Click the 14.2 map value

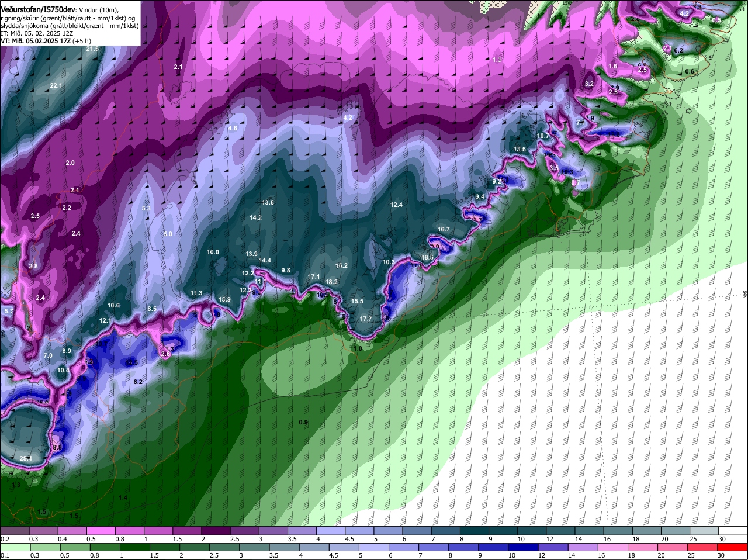coord(255,217)
